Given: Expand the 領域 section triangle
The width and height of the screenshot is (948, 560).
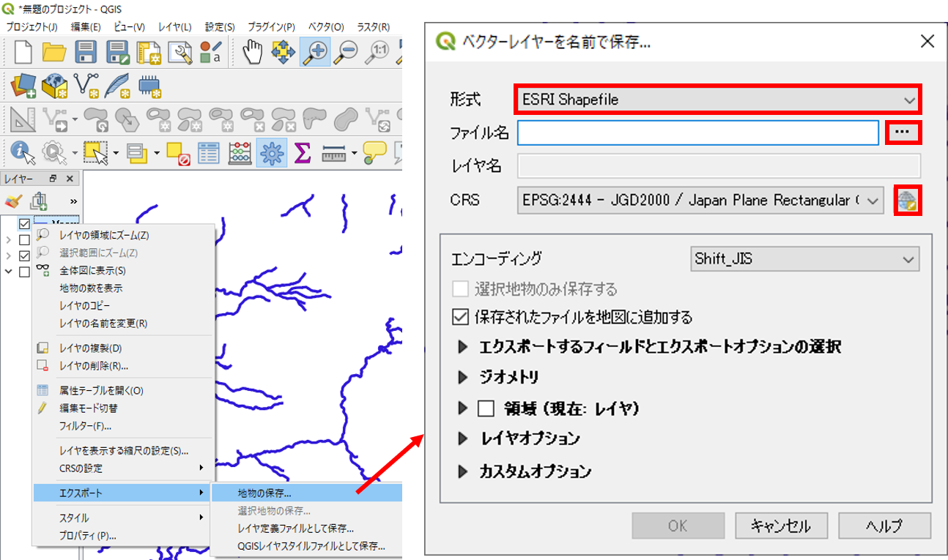Looking at the screenshot, I should point(462,408).
